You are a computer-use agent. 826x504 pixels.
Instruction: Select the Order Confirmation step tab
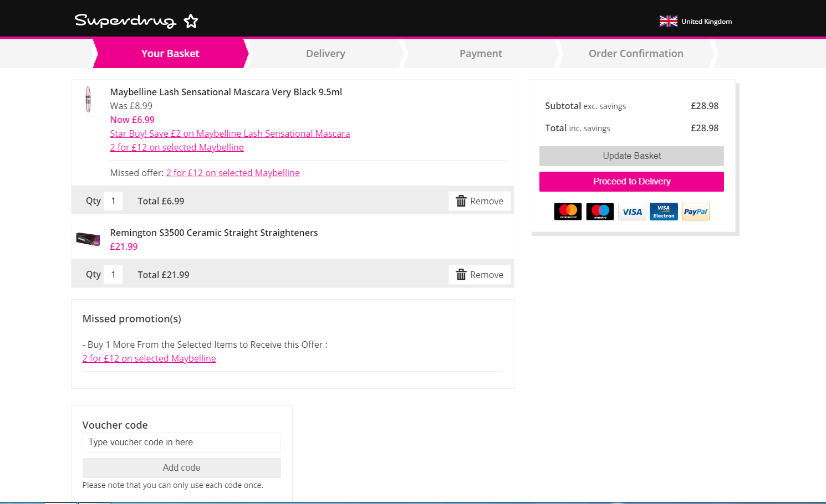coord(636,53)
